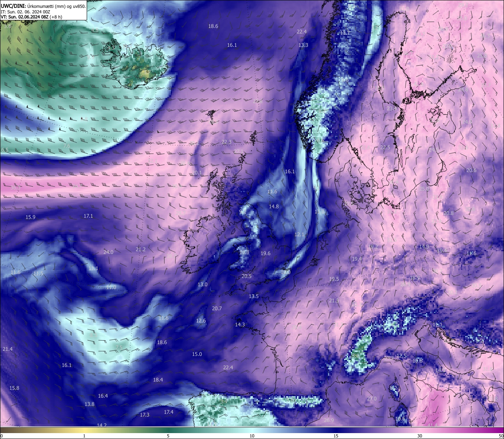Click the 13.8 value west of Iberia
The image size is (504, 439).
(89, 404)
